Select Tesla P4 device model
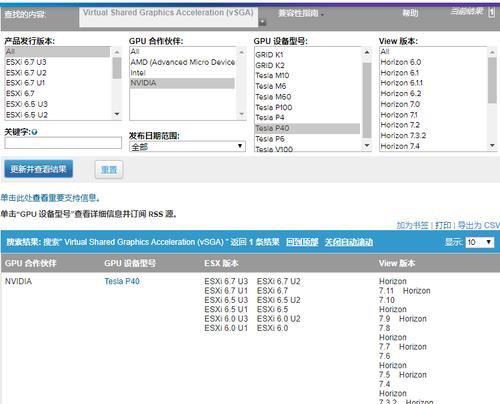Image resolution: width=500 pixels, height=404 pixels. pos(307,118)
